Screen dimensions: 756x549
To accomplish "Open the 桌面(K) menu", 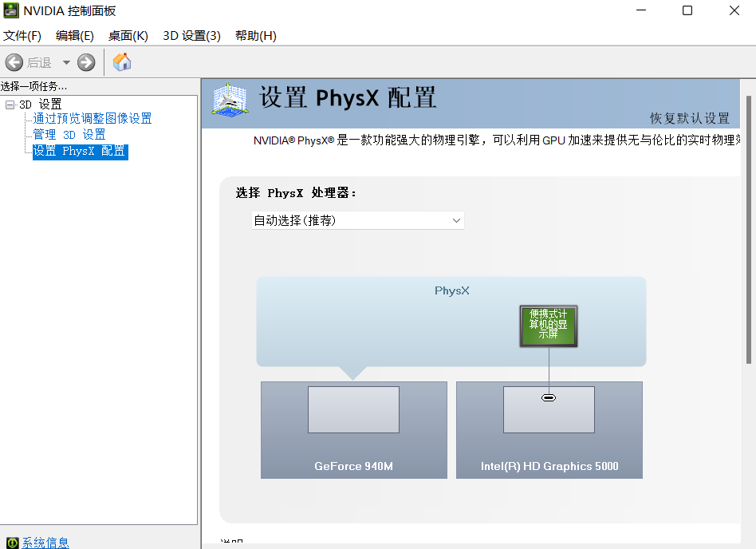I will point(128,36).
